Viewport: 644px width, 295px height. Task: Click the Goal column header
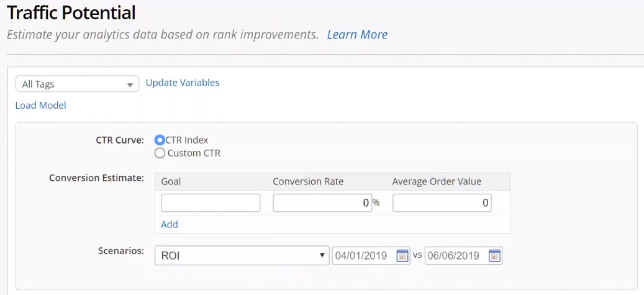171,181
